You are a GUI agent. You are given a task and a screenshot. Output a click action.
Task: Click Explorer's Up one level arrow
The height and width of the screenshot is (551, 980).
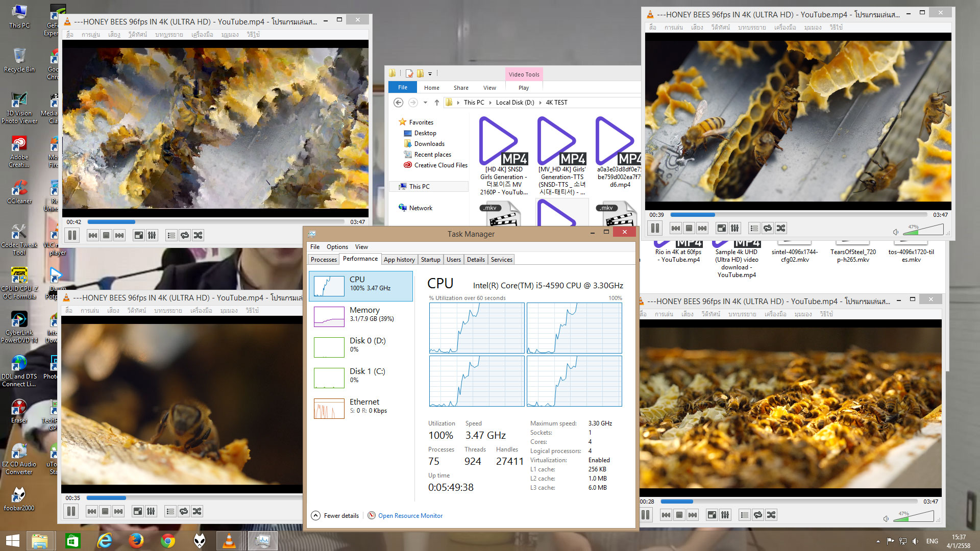tap(437, 103)
